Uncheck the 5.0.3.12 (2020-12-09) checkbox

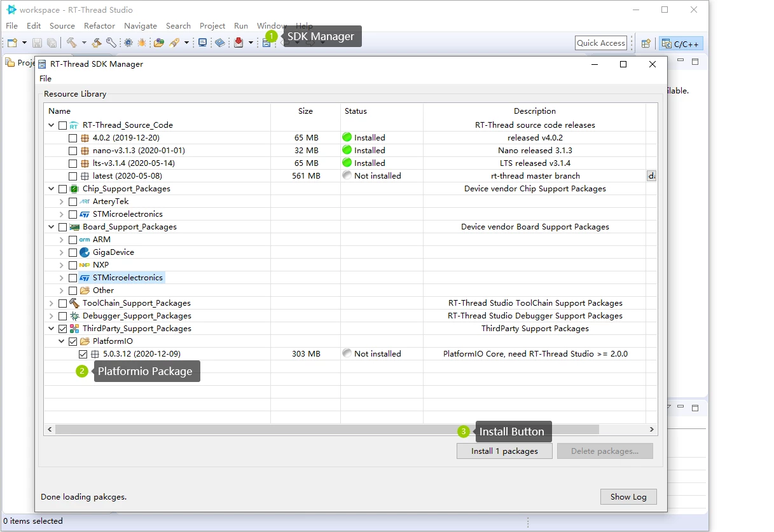[x=83, y=354]
